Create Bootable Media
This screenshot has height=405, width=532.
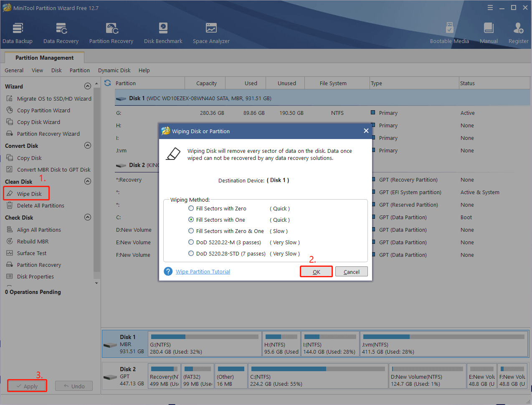tap(449, 33)
